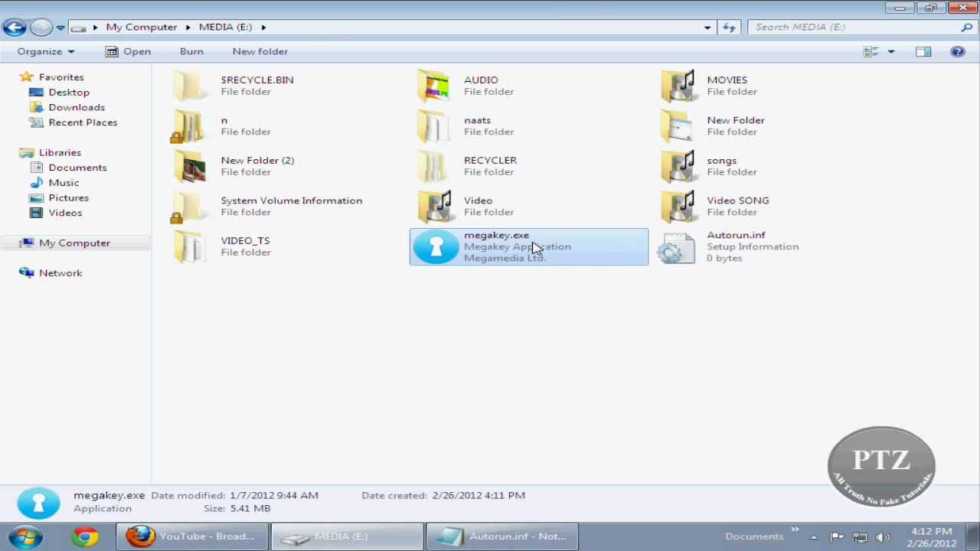Refresh the MEDIA (E:) view

(728, 27)
